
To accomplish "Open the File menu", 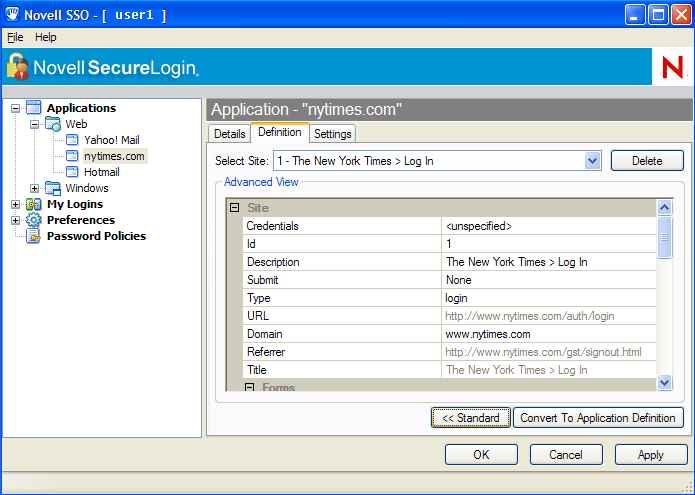I will [x=15, y=37].
